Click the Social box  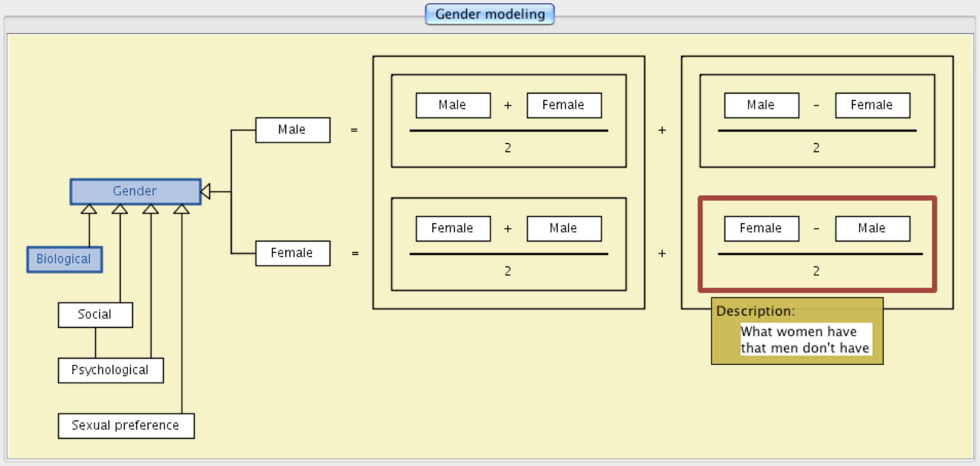(95, 314)
